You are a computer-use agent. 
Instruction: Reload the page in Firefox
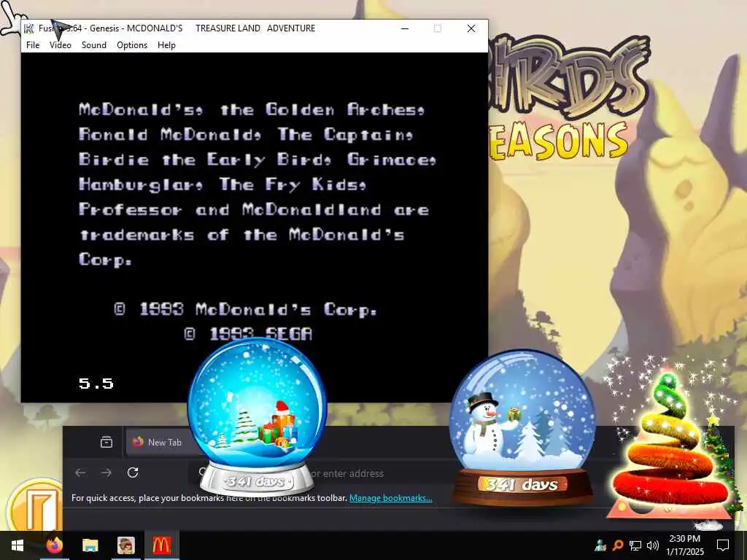tap(133, 472)
